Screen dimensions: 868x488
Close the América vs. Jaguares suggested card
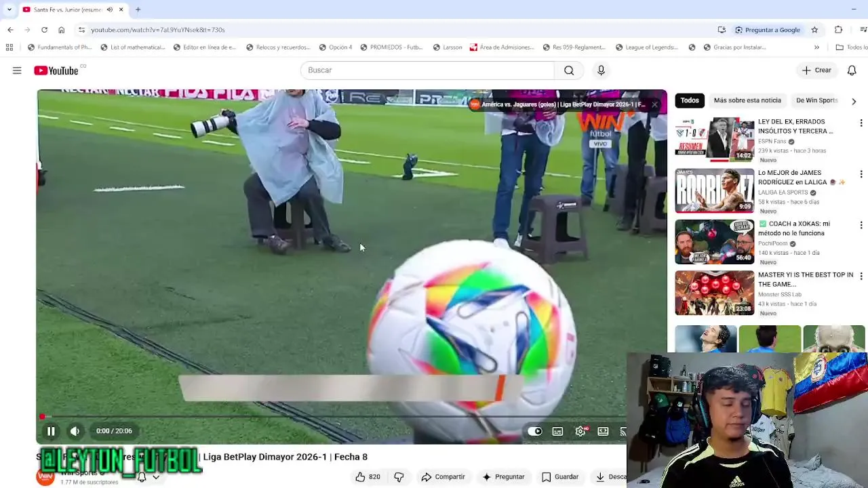[x=654, y=104]
